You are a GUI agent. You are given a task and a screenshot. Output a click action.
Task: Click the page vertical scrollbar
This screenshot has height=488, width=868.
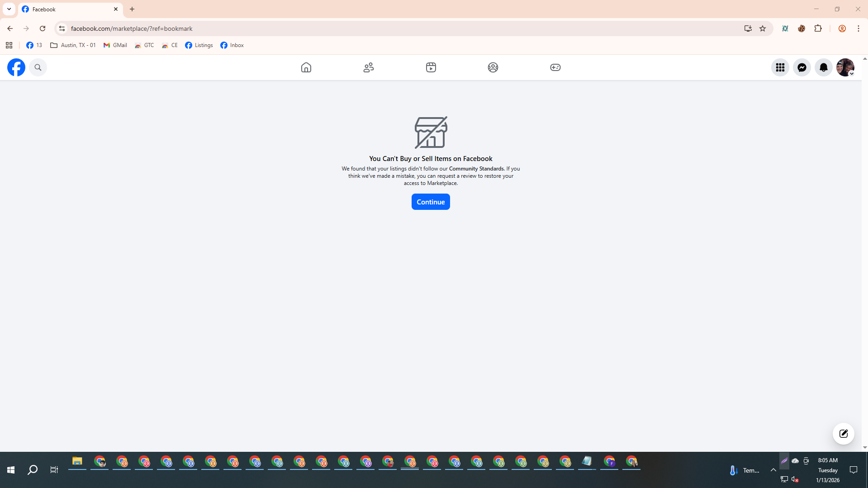[x=865, y=253]
